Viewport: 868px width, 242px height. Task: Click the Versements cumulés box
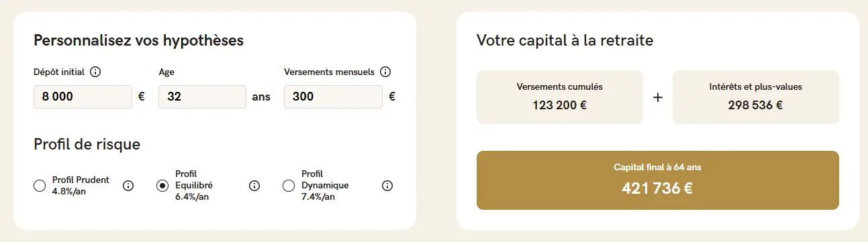[560, 97]
